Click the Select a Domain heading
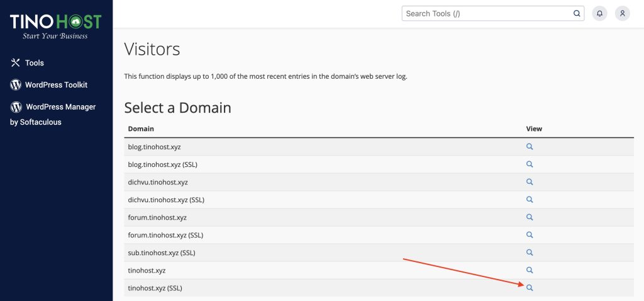The width and height of the screenshot is (644, 301). [x=177, y=108]
